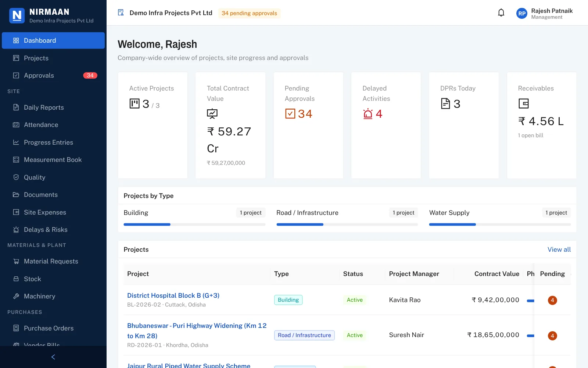Click the Pending Approvals checkbox icon

(290, 114)
